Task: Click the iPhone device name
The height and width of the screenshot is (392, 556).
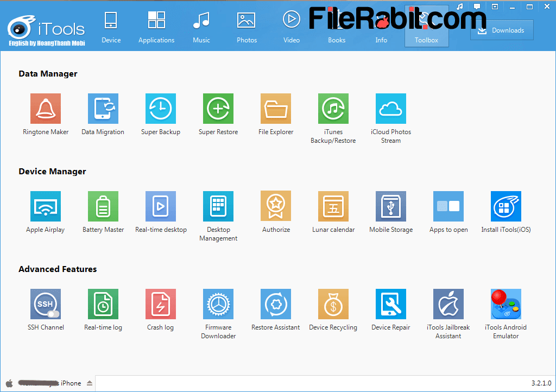Action: click(50, 383)
